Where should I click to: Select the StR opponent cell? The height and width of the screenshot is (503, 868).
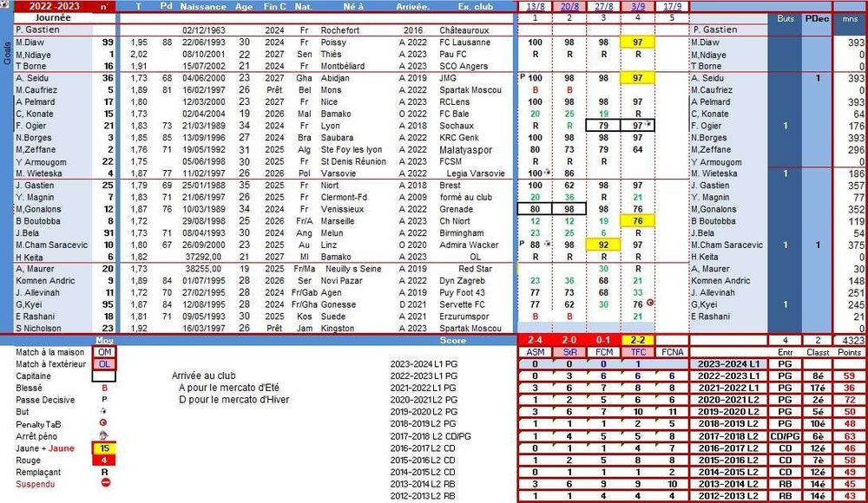point(569,352)
